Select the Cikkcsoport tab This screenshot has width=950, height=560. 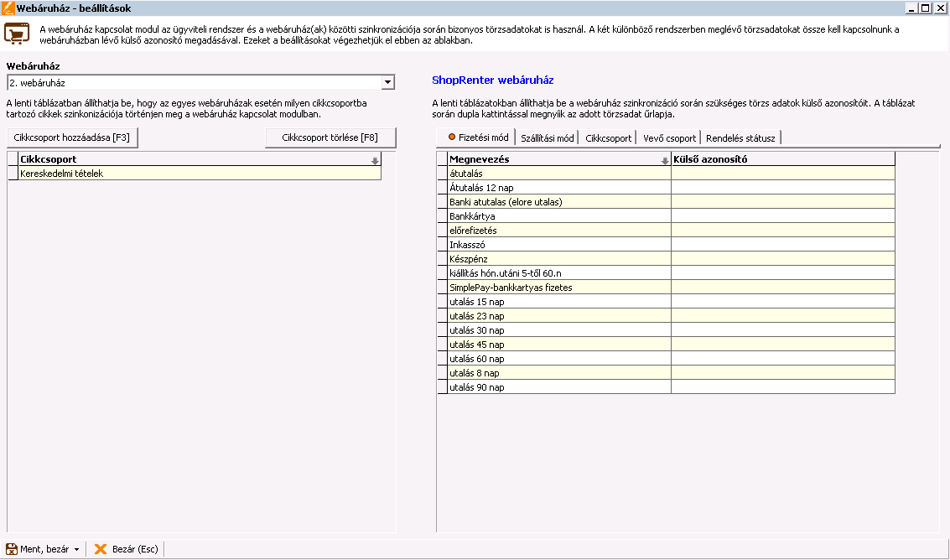pos(608,138)
